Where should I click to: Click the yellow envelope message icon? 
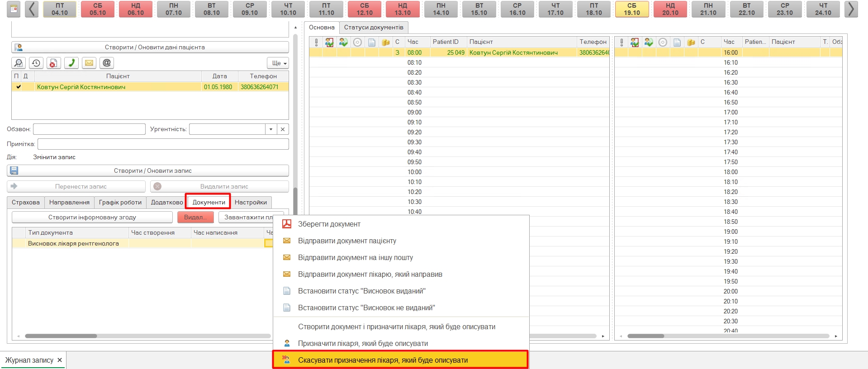(x=89, y=63)
